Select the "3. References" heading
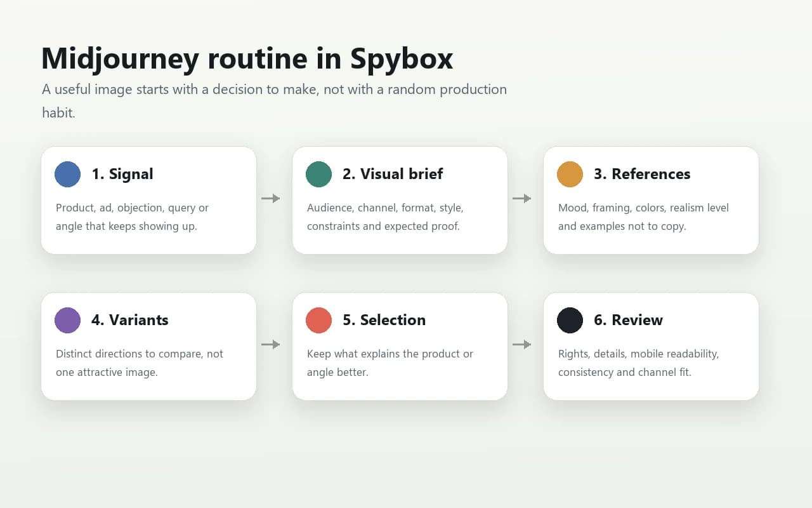This screenshot has height=508, width=812. click(642, 174)
